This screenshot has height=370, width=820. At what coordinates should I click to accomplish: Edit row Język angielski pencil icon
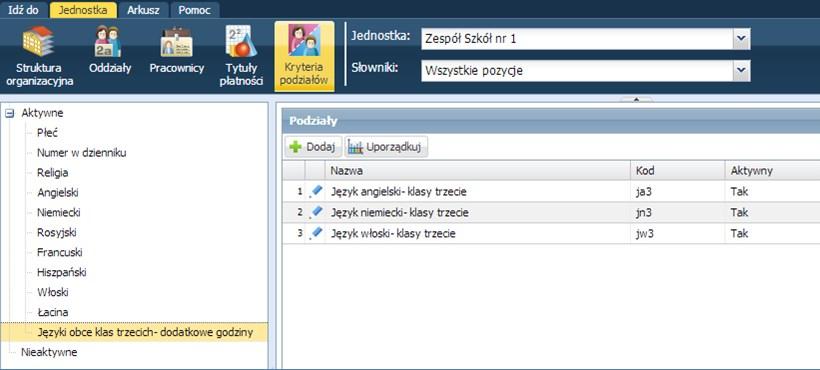pos(316,191)
